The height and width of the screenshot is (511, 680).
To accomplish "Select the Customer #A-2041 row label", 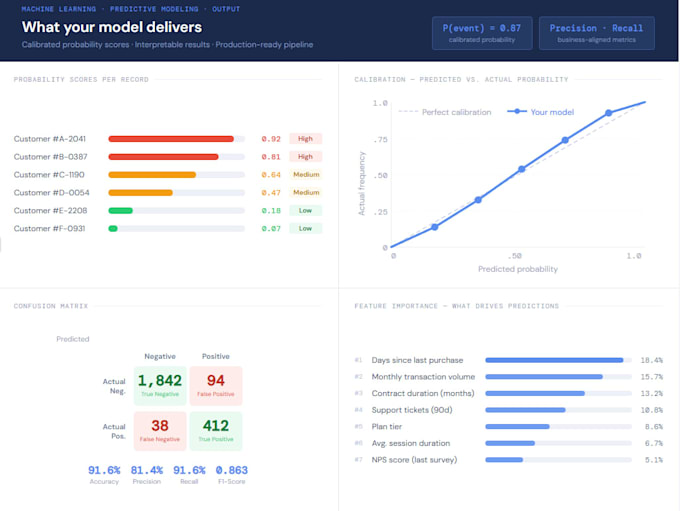I will click(x=50, y=139).
